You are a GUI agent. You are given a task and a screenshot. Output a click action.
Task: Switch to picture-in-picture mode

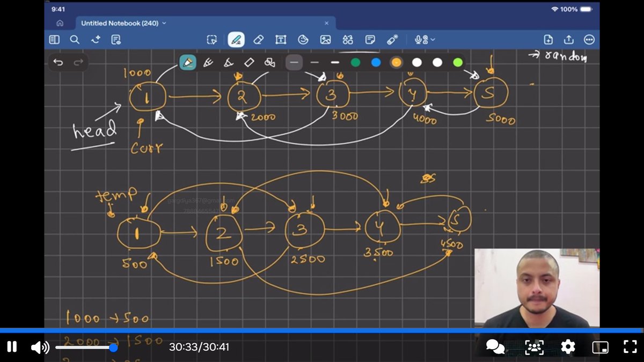(601, 347)
